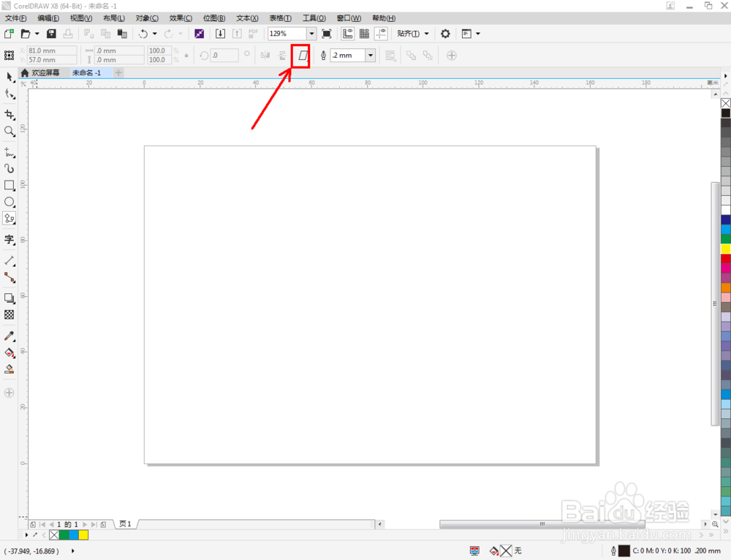This screenshot has height=560, width=731.
Task: Click the Quick customize toolbox plus button
Action: click(10, 393)
